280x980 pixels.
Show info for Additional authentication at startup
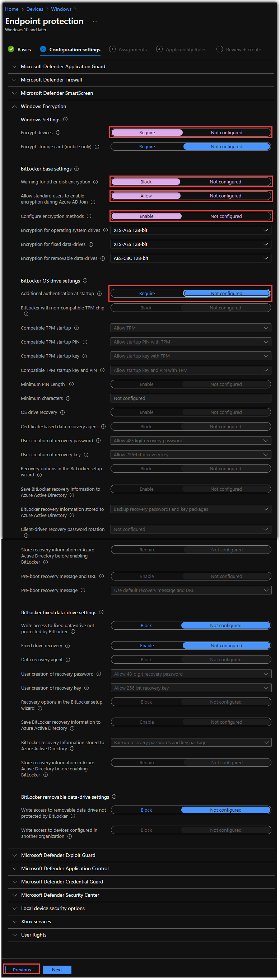tap(99, 294)
